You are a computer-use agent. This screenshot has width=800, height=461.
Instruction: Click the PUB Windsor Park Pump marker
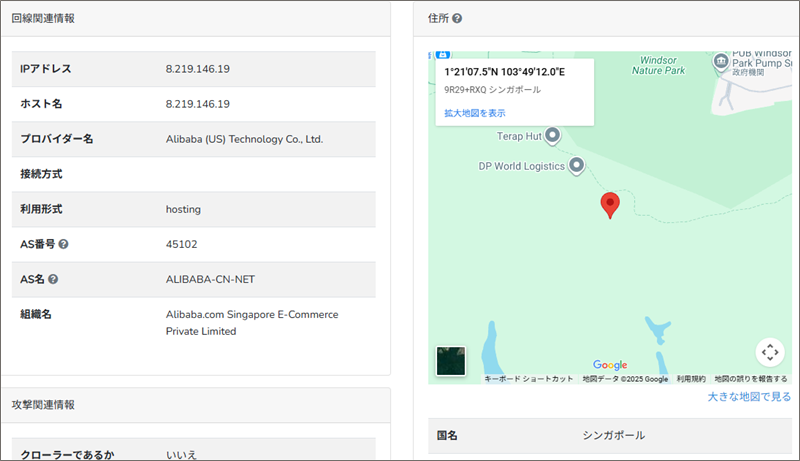click(721, 62)
